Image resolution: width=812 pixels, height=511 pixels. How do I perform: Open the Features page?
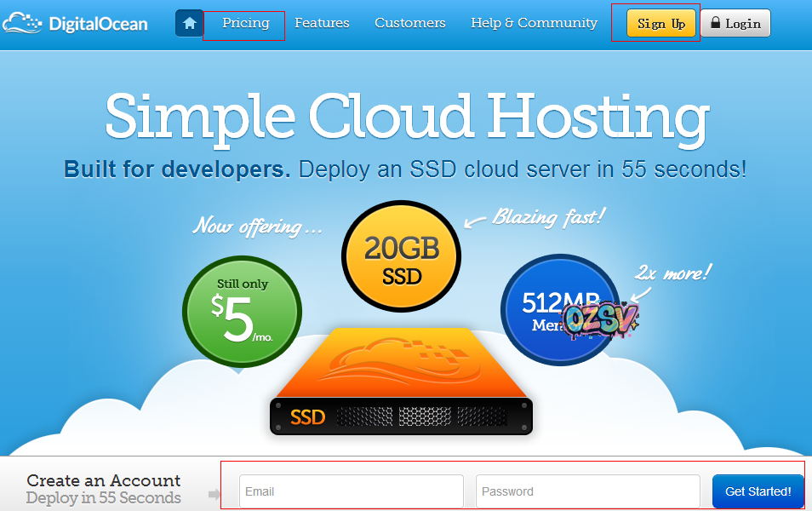(322, 23)
